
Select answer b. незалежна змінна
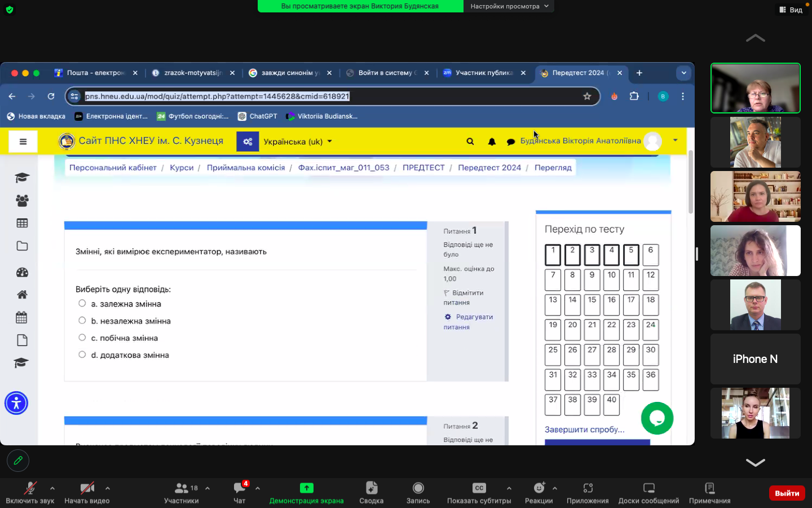point(82,321)
